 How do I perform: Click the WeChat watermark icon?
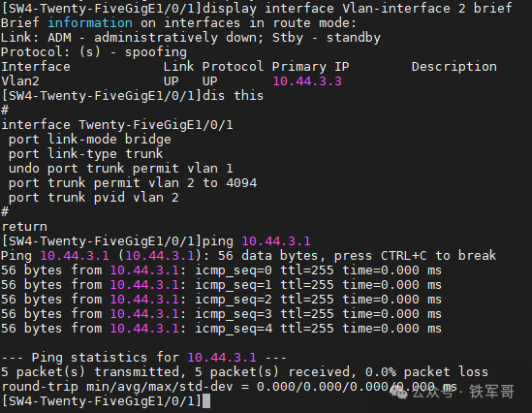399,393
